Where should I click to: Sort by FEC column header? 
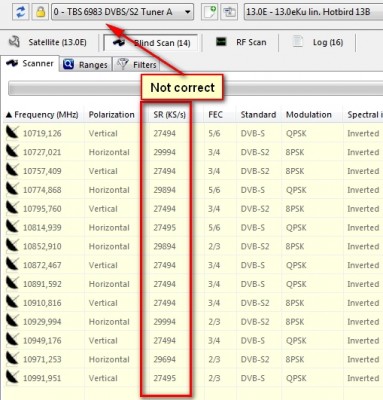pyautogui.click(x=215, y=115)
